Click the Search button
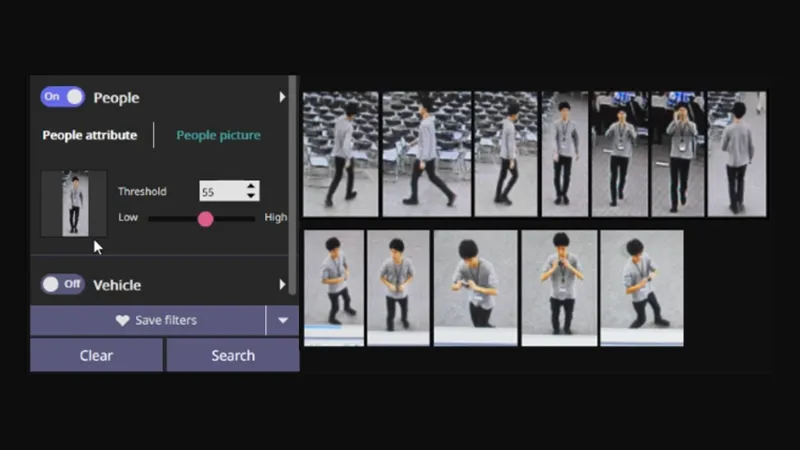The height and width of the screenshot is (450, 800). (x=232, y=355)
